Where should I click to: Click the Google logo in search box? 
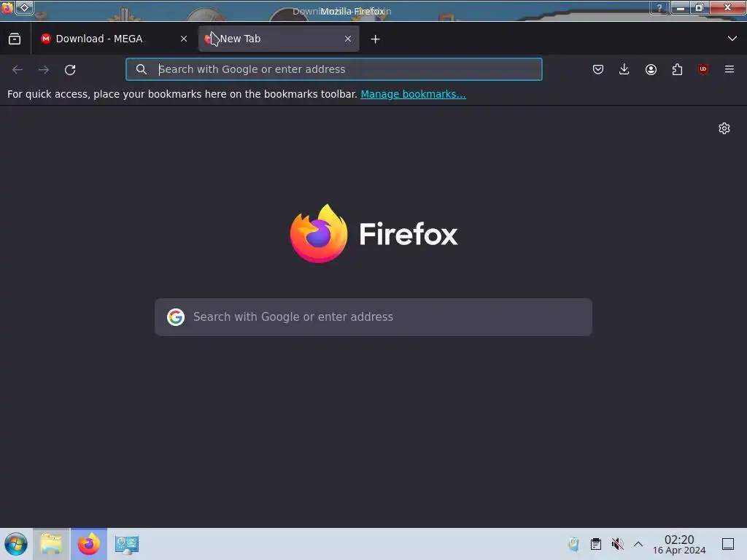pyautogui.click(x=176, y=316)
